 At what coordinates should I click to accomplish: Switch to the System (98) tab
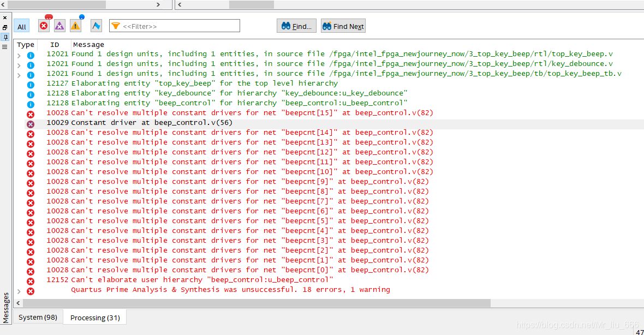[x=38, y=317]
